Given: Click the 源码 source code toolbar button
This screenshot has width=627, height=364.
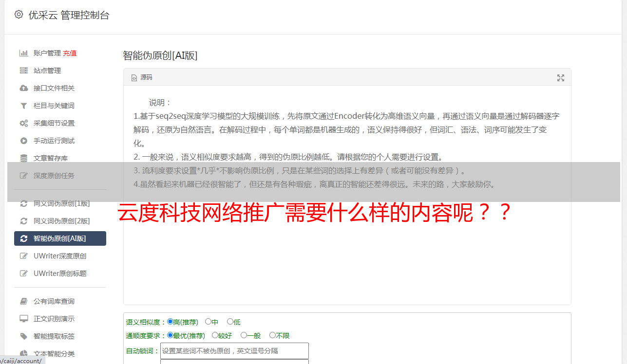Looking at the screenshot, I should (x=142, y=77).
